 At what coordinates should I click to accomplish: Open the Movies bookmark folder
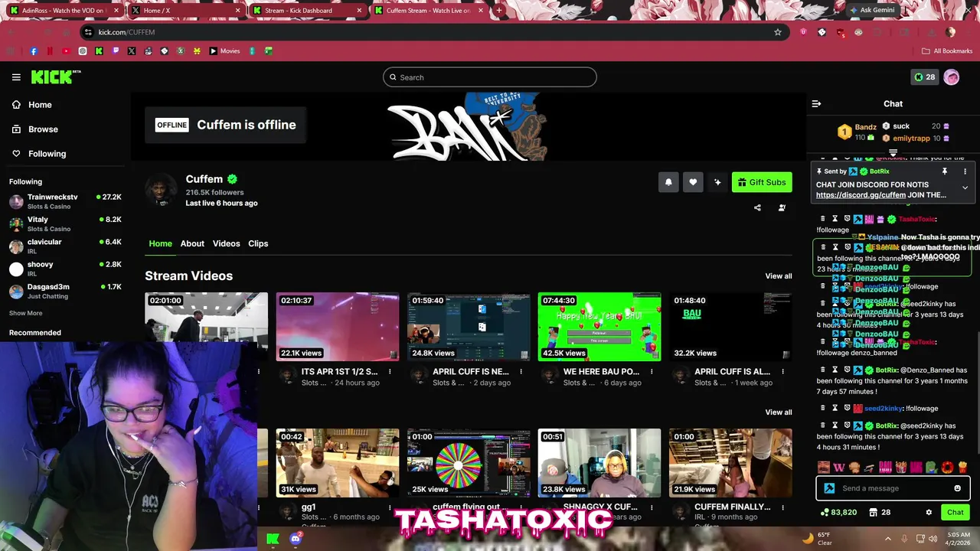coord(224,51)
